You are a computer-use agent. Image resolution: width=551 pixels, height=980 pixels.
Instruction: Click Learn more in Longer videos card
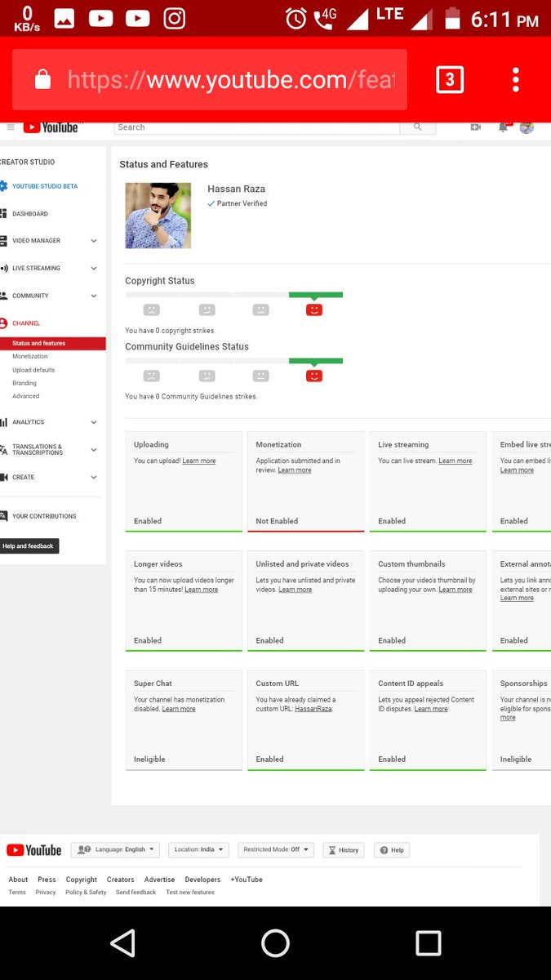pos(202,590)
